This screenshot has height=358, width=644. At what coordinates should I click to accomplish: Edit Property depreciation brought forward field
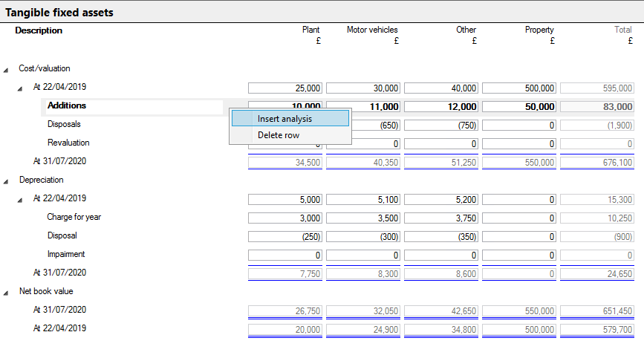point(519,200)
